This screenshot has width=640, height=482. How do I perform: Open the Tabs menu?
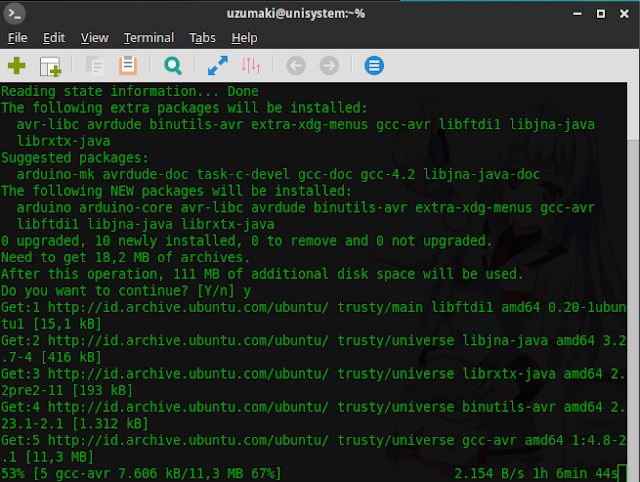tap(202, 38)
